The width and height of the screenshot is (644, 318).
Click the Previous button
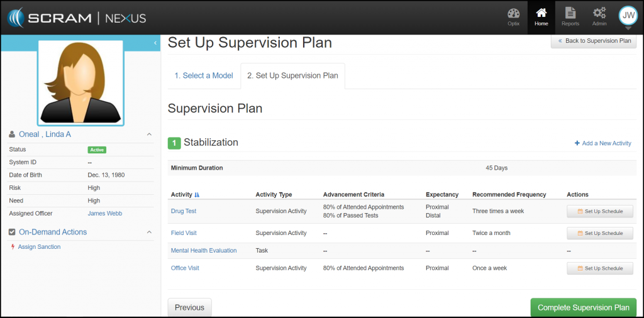189,307
